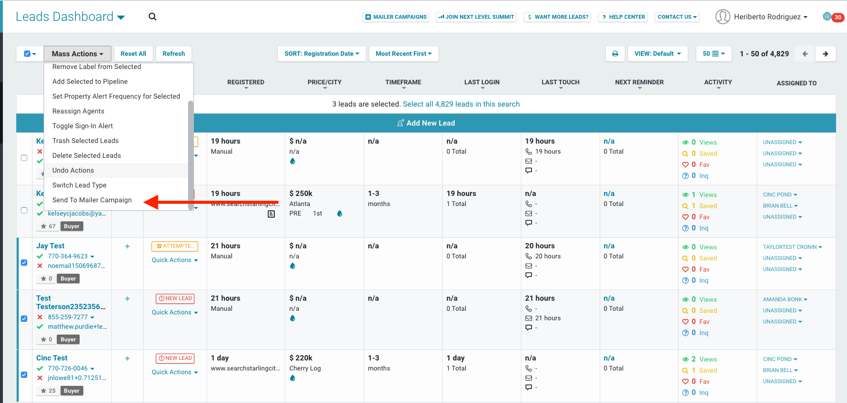847x403 pixels.
Task: Click the note icon under searchstarlingcity Atlanta row
Action: click(x=271, y=214)
